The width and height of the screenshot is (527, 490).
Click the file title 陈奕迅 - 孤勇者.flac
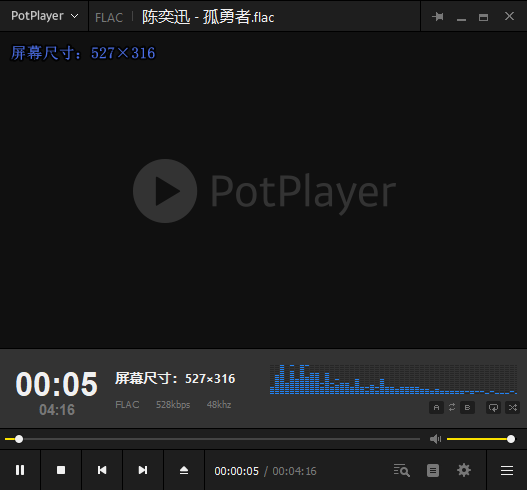pos(208,17)
